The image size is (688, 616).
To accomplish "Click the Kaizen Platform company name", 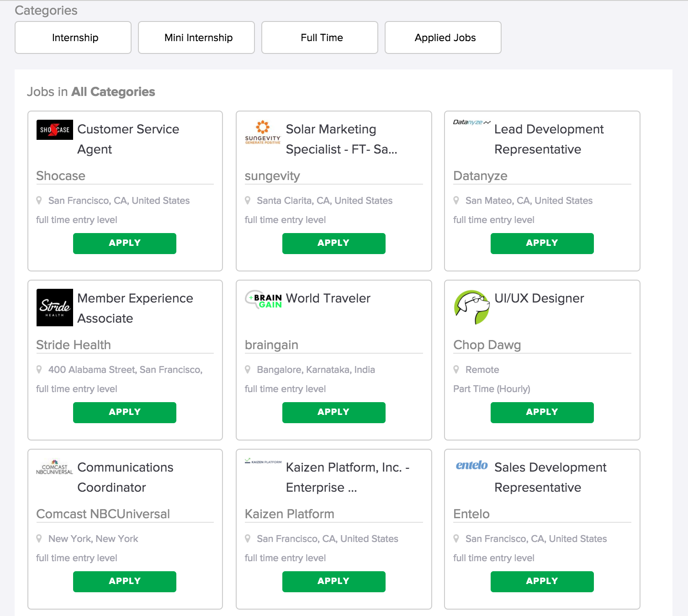I will [290, 514].
